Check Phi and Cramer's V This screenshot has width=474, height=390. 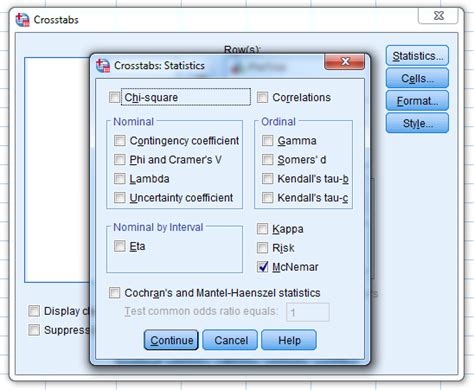click(x=120, y=160)
